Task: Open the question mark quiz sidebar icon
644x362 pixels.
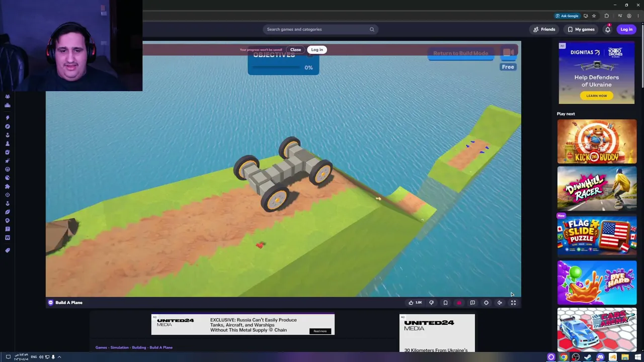Action: tap(8, 229)
